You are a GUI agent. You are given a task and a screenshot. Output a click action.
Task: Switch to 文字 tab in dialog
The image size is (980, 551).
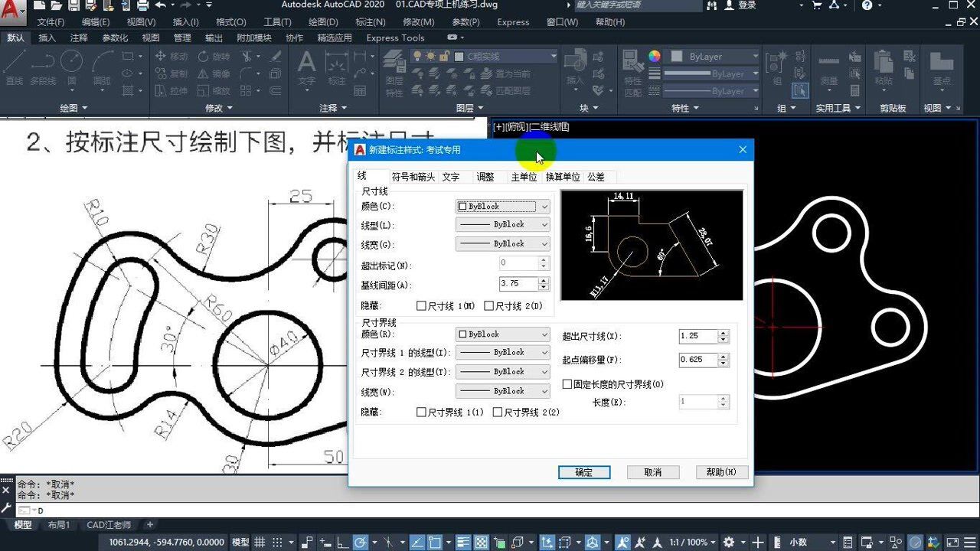coord(451,177)
